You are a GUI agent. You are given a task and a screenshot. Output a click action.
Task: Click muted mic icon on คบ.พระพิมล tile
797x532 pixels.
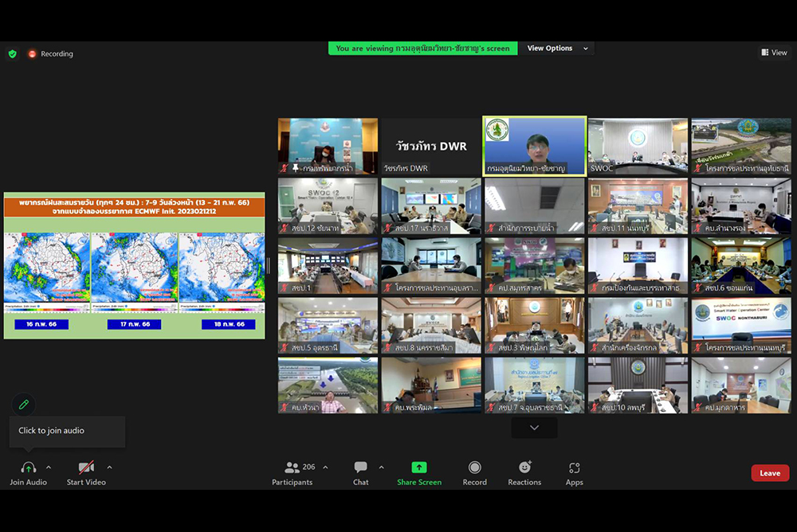(388, 408)
